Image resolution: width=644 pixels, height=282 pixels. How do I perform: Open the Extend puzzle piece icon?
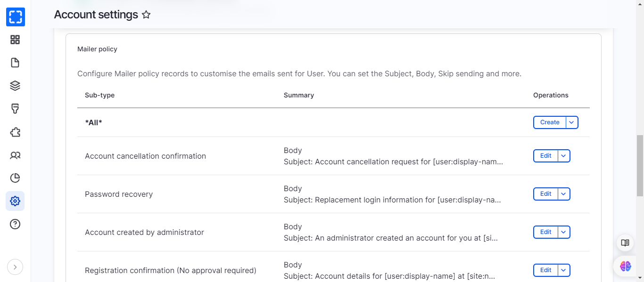pyautogui.click(x=15, y=132)
